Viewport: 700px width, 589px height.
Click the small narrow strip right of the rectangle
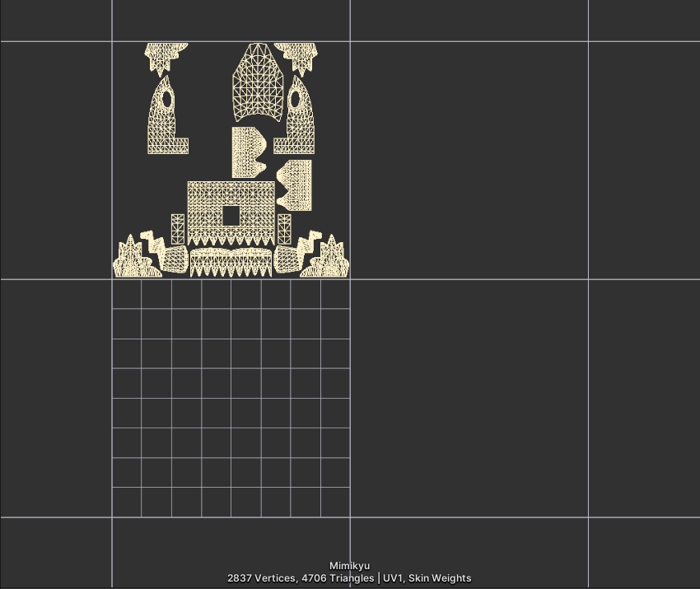coord(284,228)
